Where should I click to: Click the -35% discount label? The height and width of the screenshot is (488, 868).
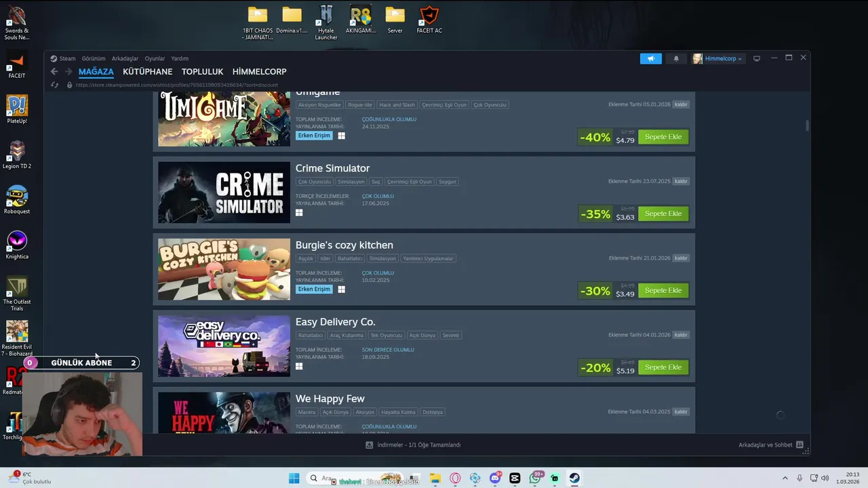click(595, 214)
